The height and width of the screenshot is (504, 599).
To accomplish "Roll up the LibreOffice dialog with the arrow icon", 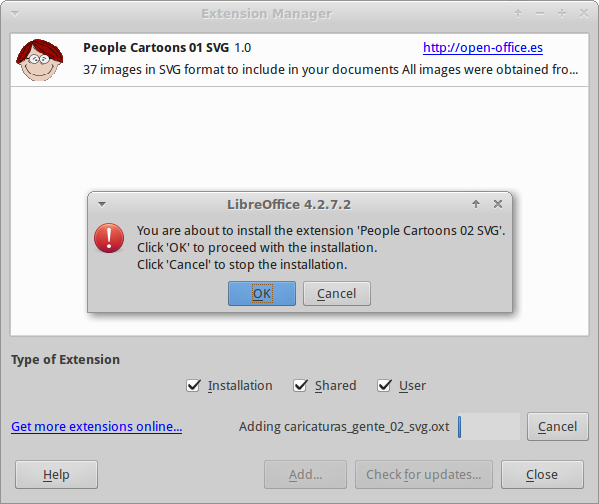I will 476,204.
